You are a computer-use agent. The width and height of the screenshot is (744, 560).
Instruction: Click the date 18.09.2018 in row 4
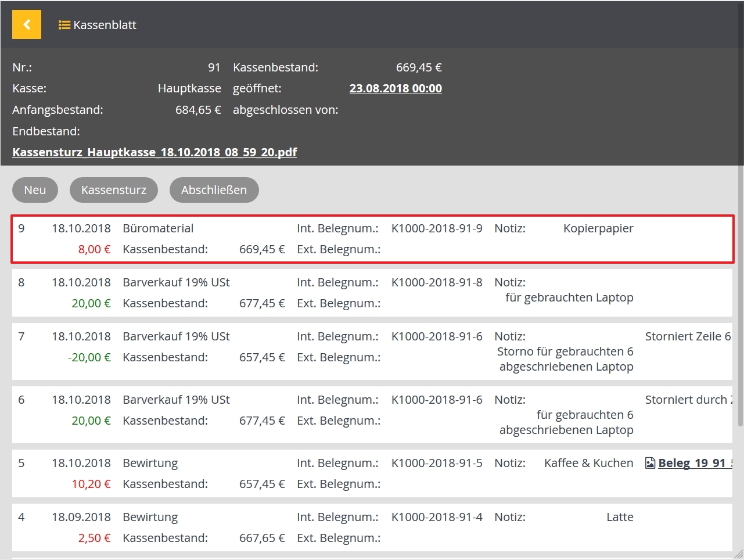click(81, 517)
